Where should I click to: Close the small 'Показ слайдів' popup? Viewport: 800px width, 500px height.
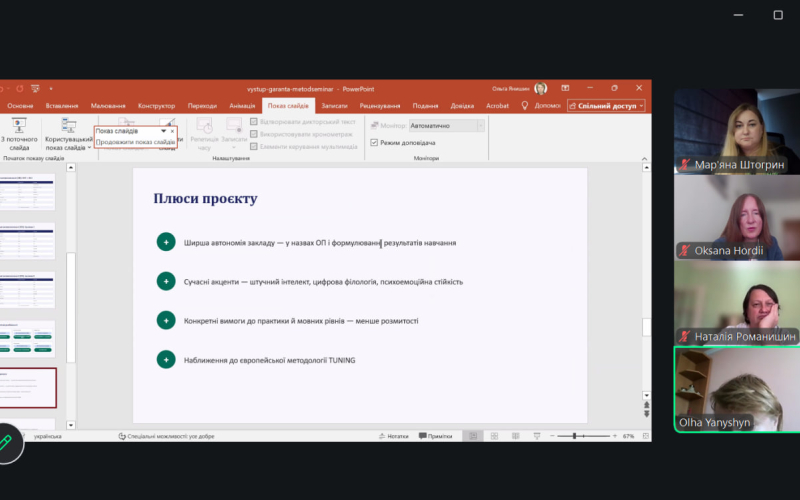tap(172, 131)
